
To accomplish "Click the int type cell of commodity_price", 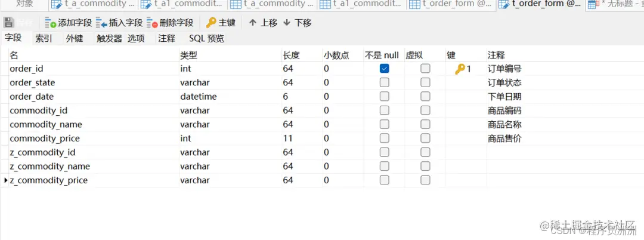I will pos(230,139).
